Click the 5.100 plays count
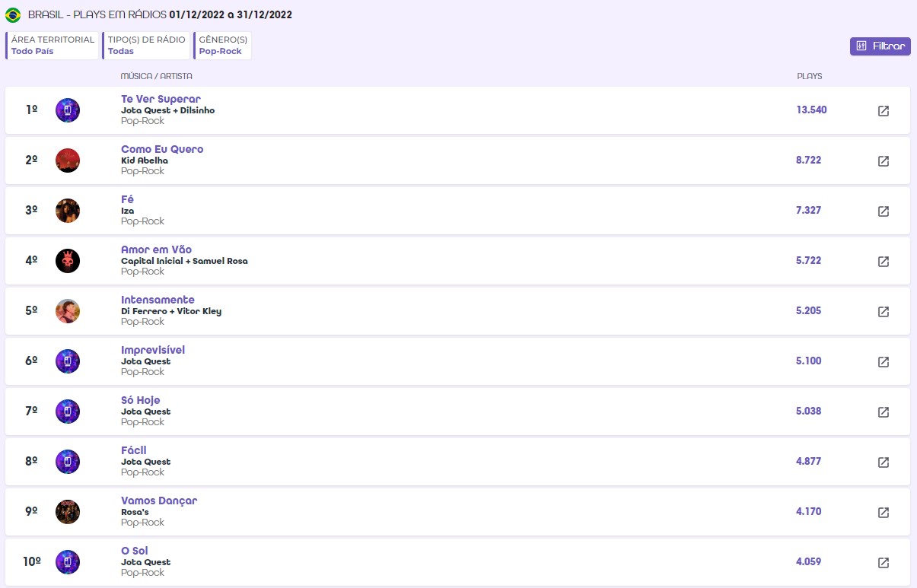This screenshot has width=917, height=588. (809, 361)
